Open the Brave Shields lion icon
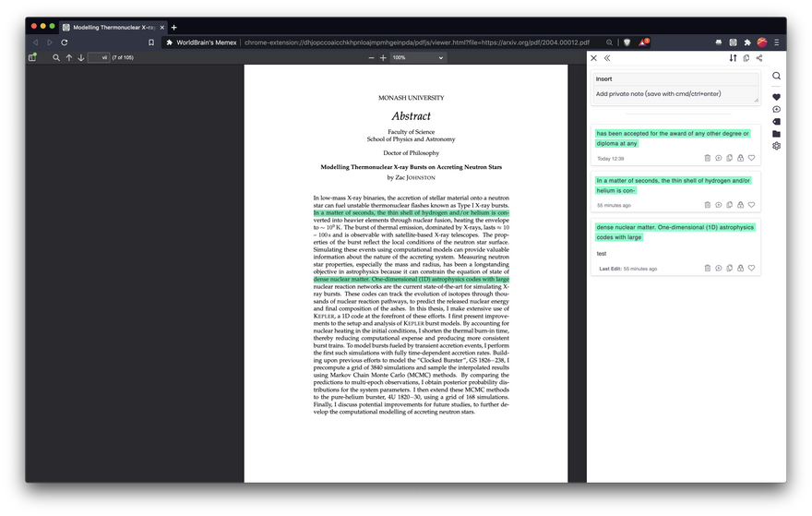 pos(627,42)
